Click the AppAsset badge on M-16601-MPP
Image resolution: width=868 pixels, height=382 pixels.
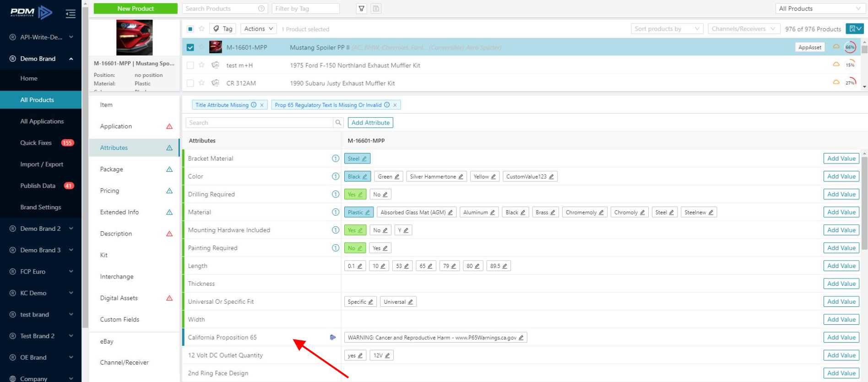[x=809, y=47]
